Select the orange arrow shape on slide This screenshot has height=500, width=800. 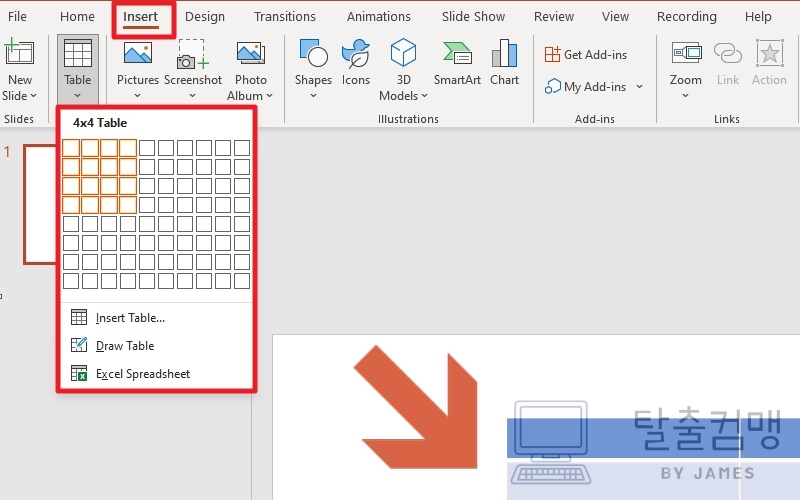tap(416, 407)
